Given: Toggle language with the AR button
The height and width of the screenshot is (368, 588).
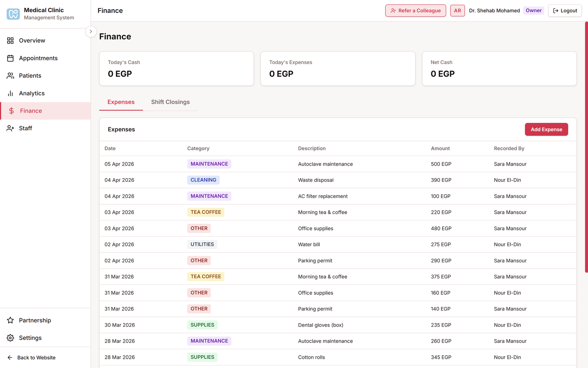Looking at the screenshot, I should coord(457,11).
